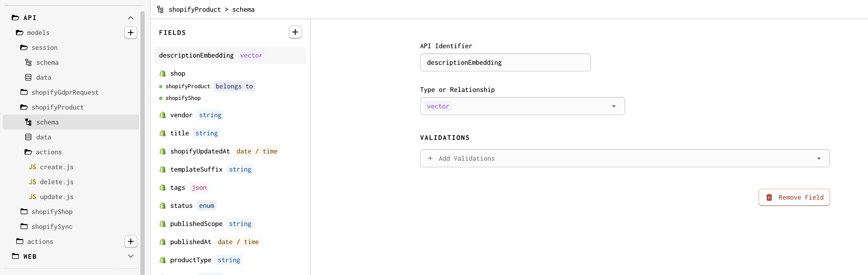Viewport: 868px width, 275px height.
Task: Select the templateSuffix field
Action: coord(230,169)
